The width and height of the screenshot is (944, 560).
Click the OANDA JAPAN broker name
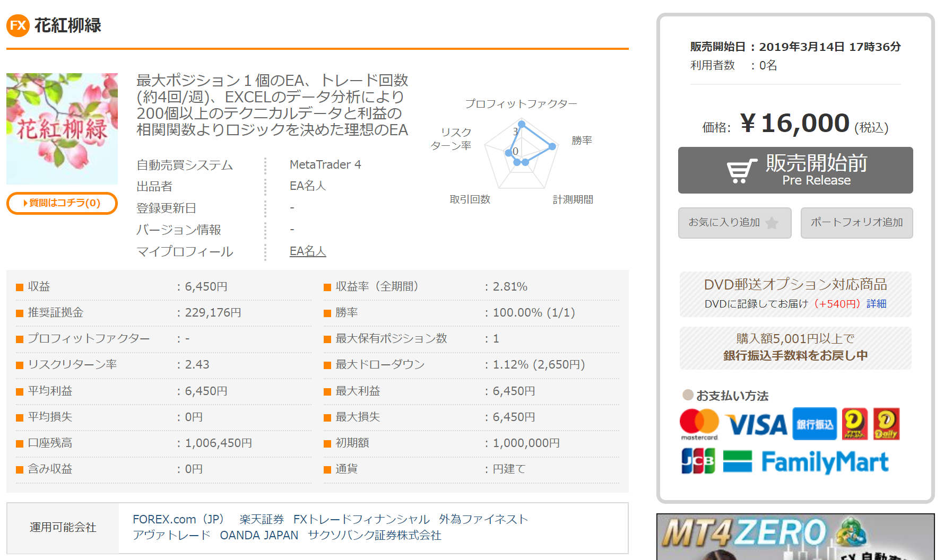pyautogui.click(x=259, y=536)
